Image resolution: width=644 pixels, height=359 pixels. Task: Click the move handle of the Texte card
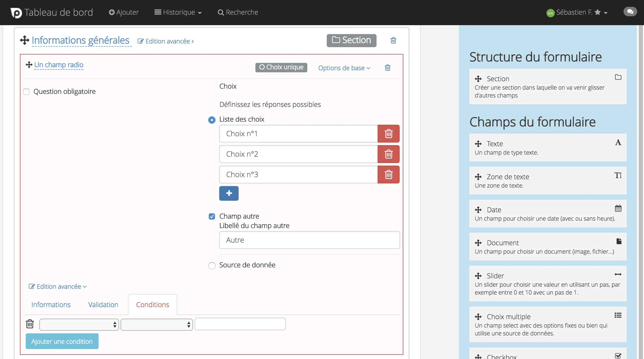tap(478, 144)
